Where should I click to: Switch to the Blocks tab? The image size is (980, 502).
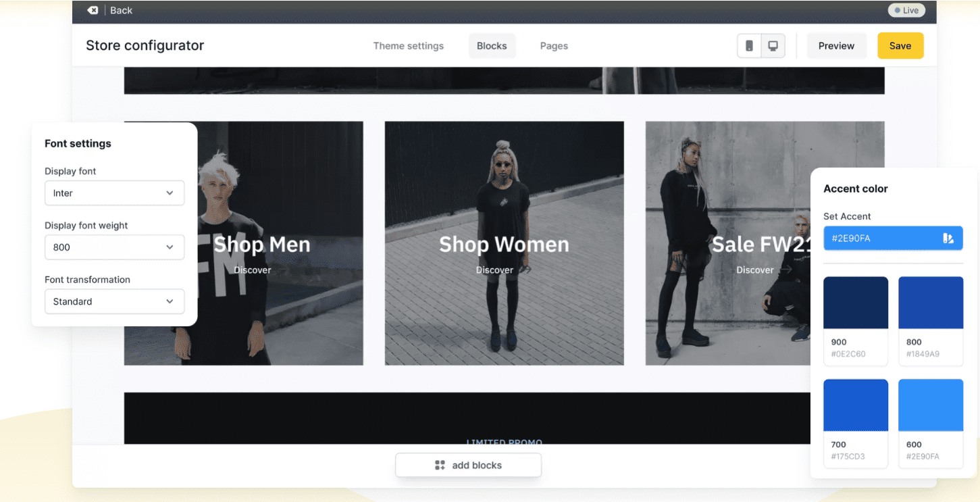coord(492,46)
